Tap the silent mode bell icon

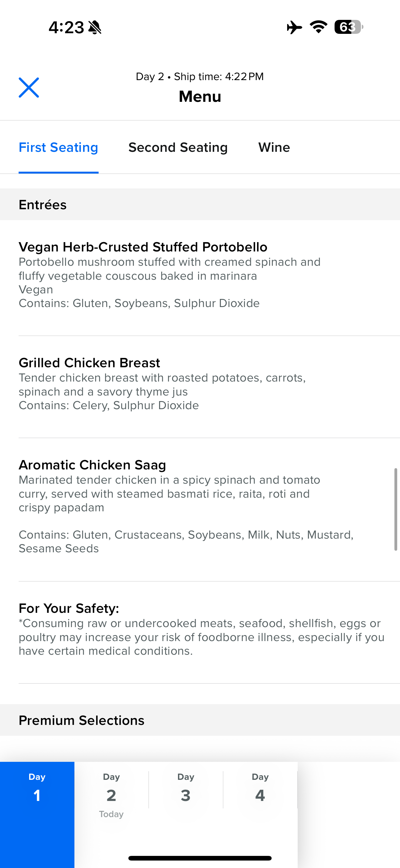(x=95, y=27)
